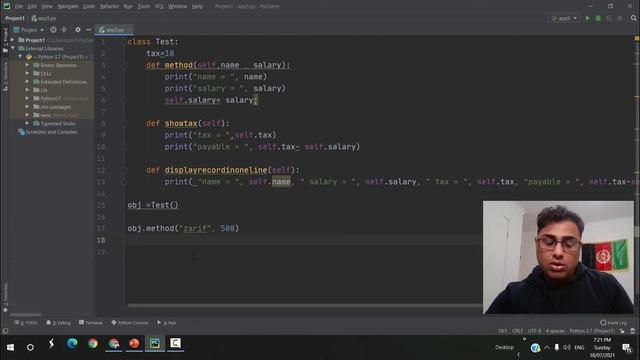Click Run with Coverage icon in toolbar
This screenshot has width=640, height=360.
609,18
